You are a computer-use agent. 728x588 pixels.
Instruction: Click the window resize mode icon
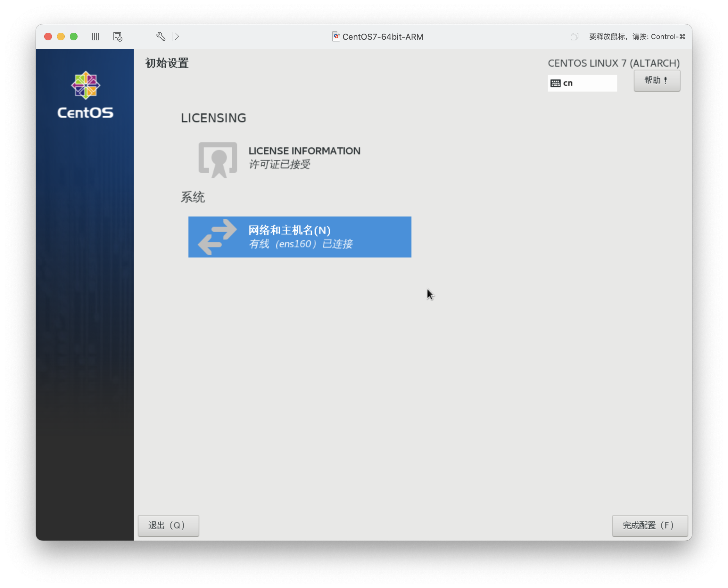574,37
